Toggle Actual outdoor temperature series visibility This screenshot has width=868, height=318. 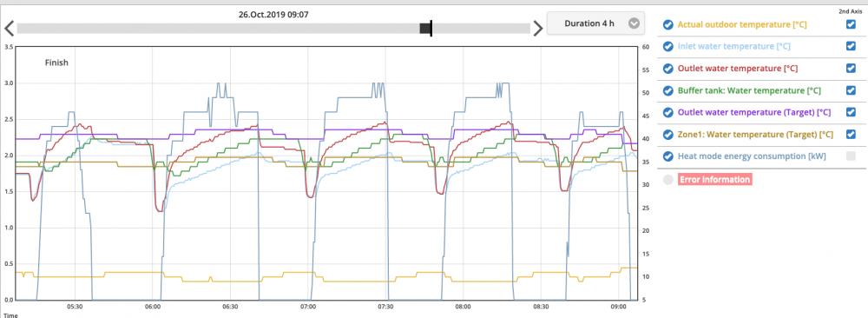[x=668, y=24]
